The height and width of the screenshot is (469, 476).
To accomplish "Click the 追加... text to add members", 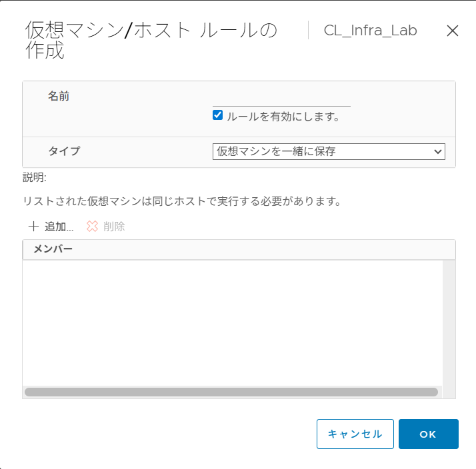I will (59, 227).
